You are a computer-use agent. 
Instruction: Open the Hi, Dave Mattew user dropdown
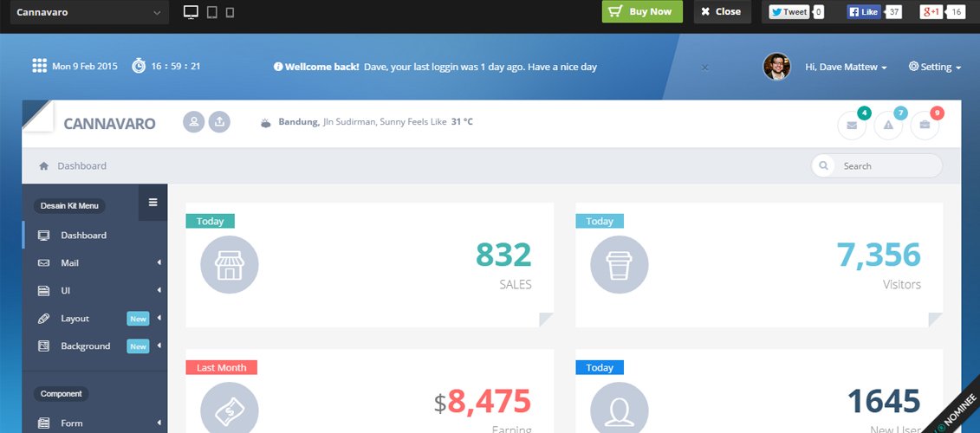tap(845, 68)
